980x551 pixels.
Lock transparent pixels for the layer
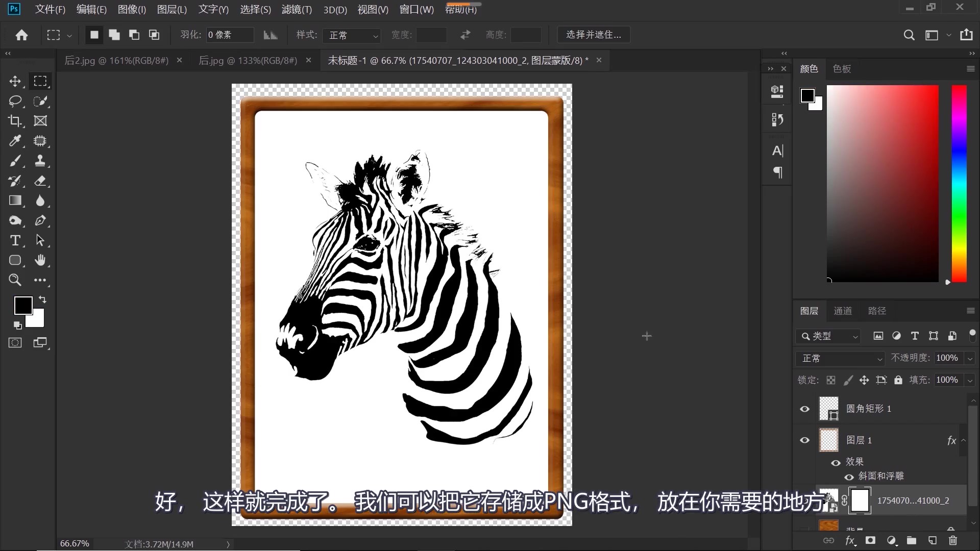(x=831, y=380)
